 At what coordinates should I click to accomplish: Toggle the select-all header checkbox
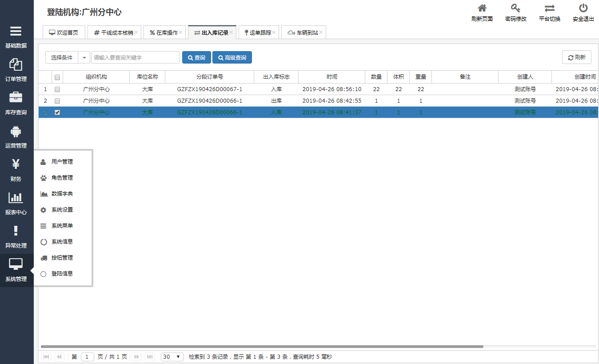coord(57,77)
